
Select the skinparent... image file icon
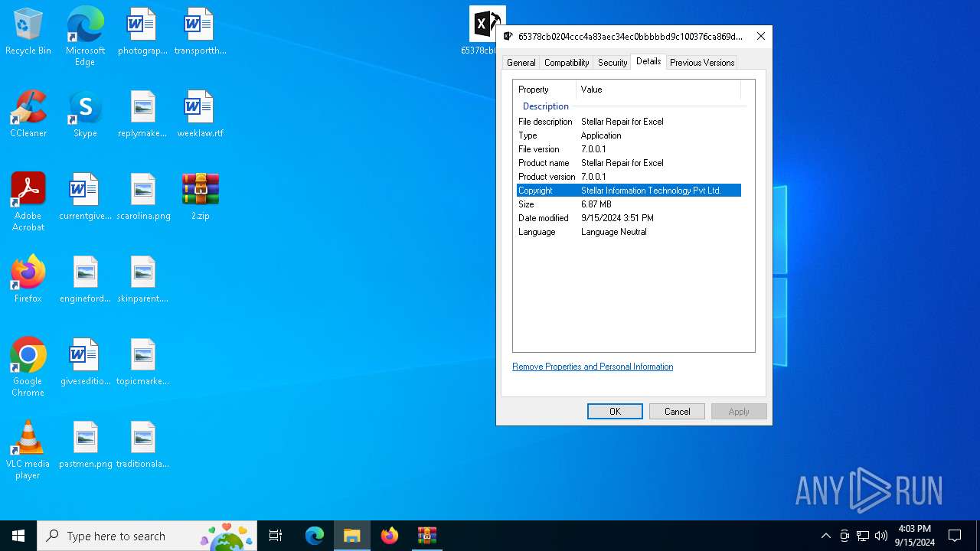pyautogui.click(x=142, y=280)
